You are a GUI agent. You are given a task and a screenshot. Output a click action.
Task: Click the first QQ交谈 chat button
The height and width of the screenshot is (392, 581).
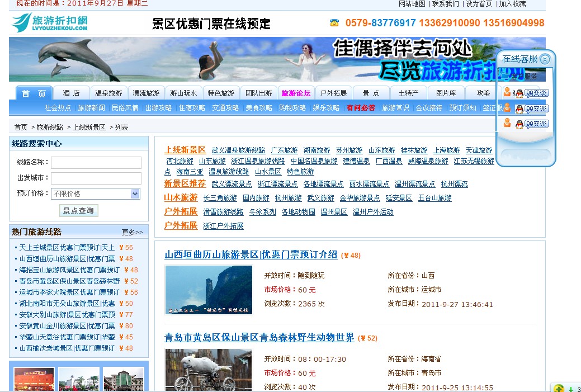tap(536, 93)
